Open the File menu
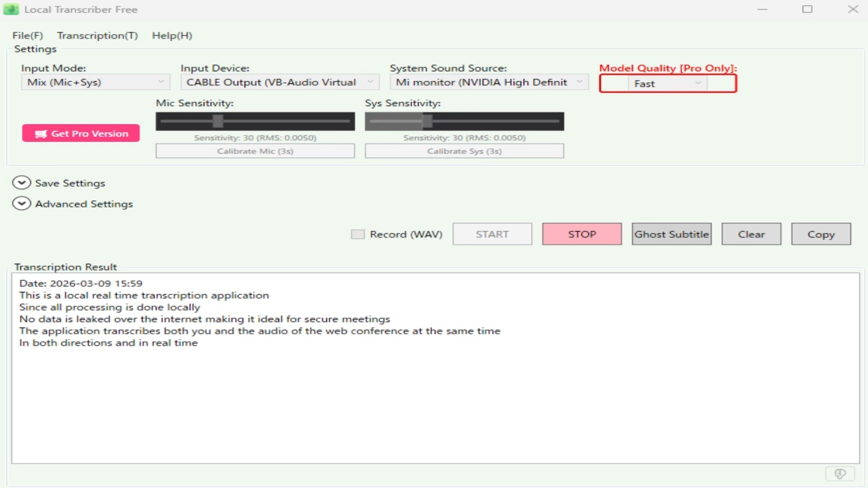Image resolution: width=868 pixels, height=488 pixels. 28,36
